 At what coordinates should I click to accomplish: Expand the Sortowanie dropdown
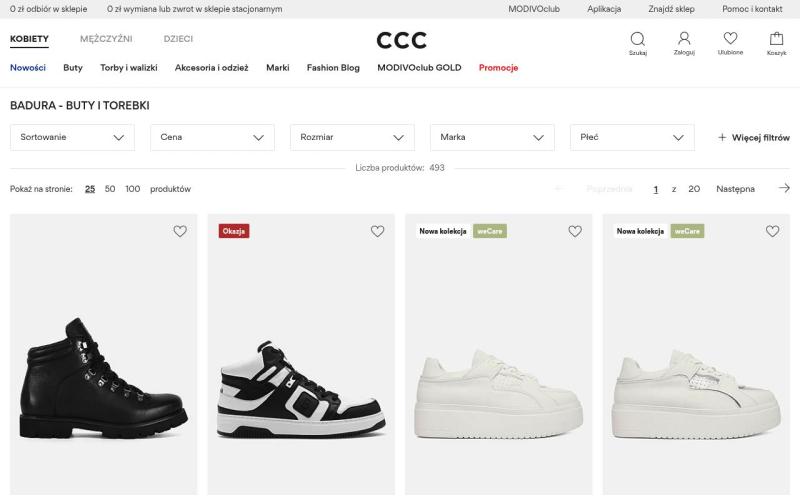click(x=72, y=137)
